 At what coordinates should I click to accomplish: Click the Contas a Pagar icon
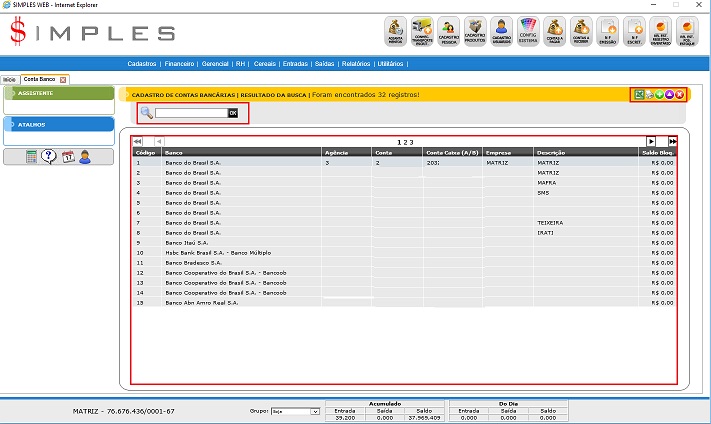pos(555,31)
